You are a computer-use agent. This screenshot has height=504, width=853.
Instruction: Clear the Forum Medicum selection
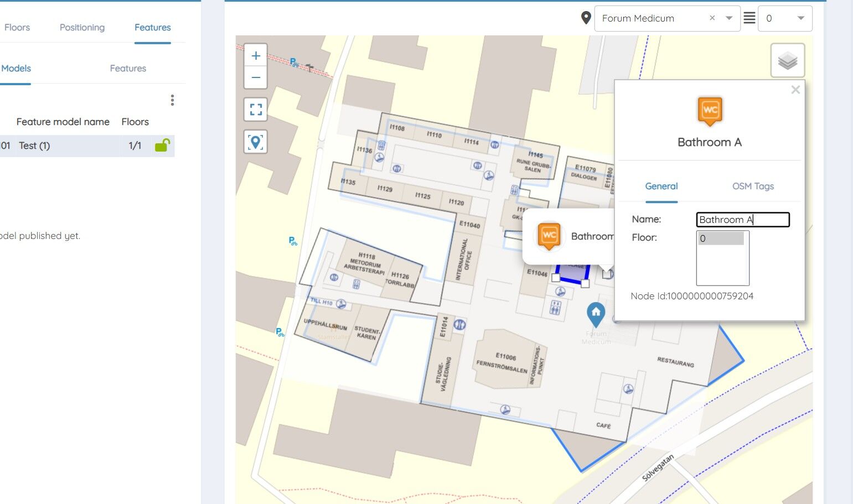712,18
